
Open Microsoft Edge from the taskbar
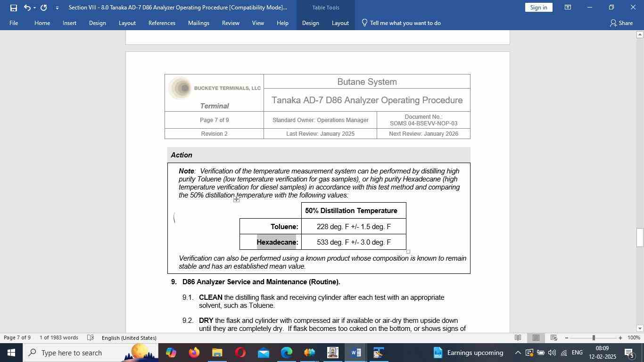[287, 353]
